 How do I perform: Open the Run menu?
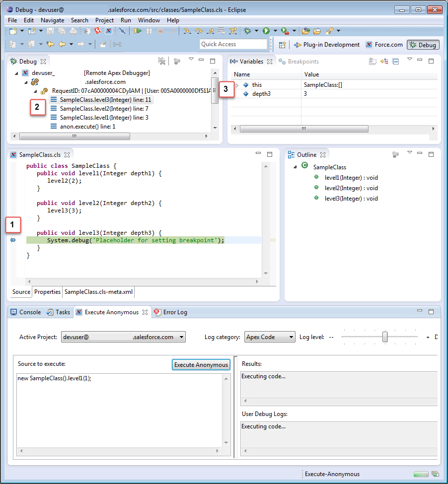(126, 20)
